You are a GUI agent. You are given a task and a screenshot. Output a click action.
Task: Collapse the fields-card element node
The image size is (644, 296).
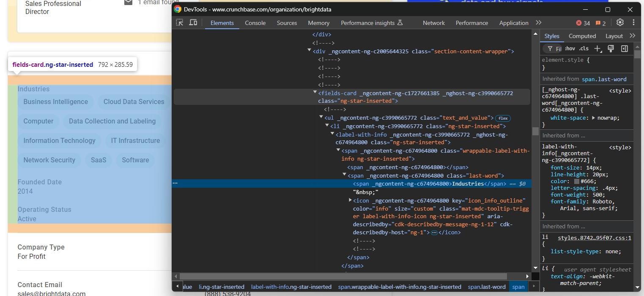click(x=315, y=93)
